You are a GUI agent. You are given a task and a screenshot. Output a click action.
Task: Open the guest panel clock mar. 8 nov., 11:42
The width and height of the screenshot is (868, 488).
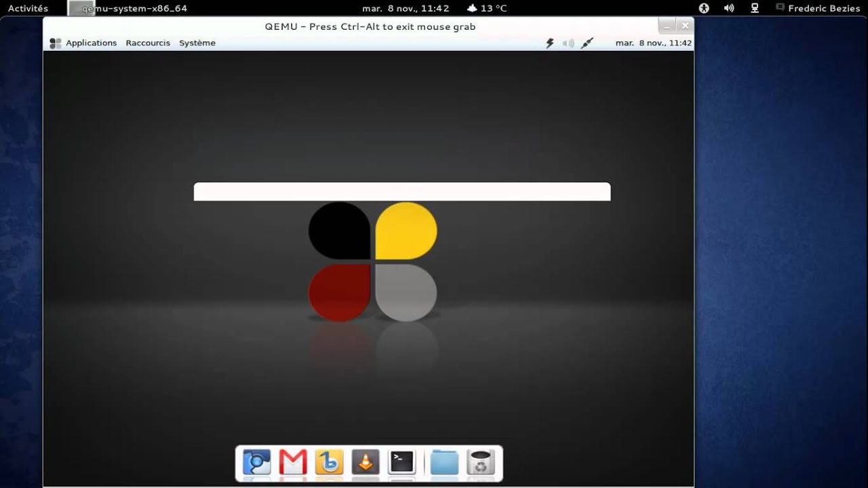654,43
